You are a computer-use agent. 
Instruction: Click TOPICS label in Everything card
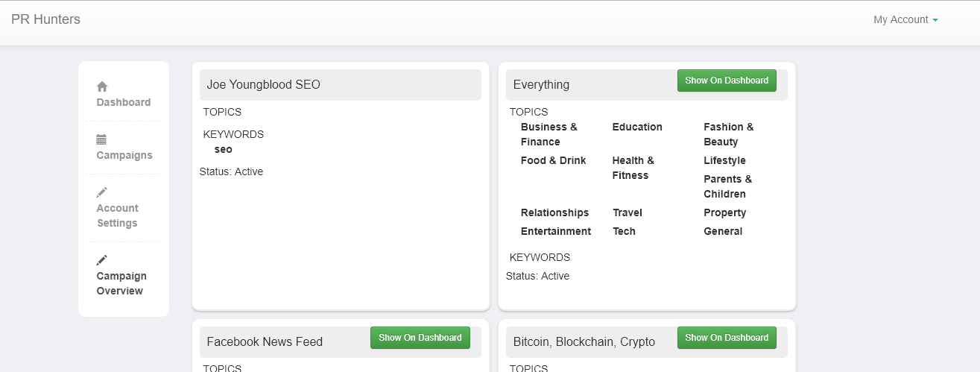click(528, 112)
